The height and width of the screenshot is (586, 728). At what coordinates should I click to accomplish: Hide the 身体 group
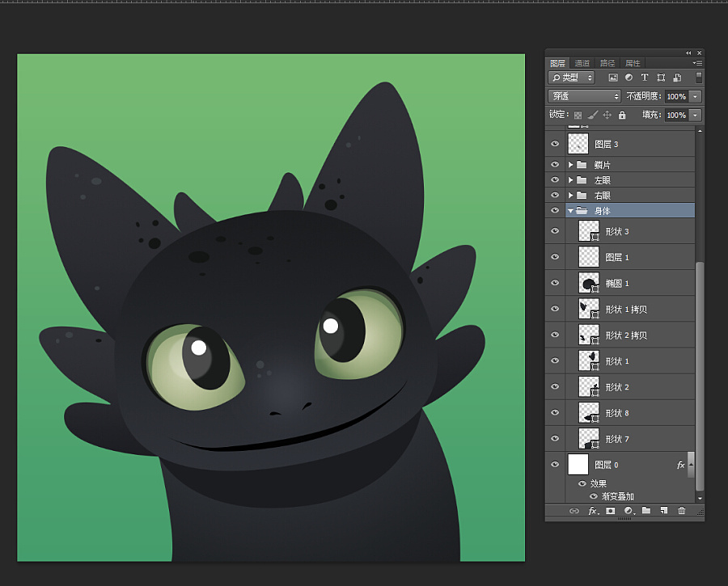click(555, 210)
